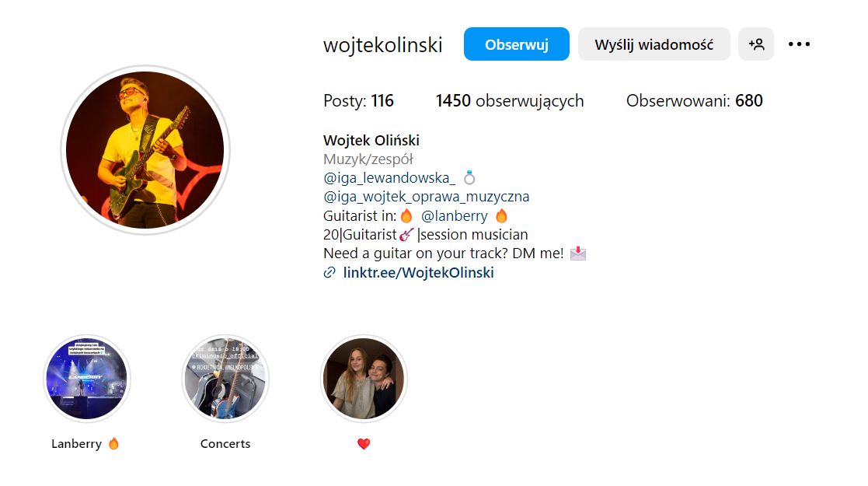Open the linktr.ee/WojtekOlinski link
The height and width of the screenshot is (486, 868).
419,272
